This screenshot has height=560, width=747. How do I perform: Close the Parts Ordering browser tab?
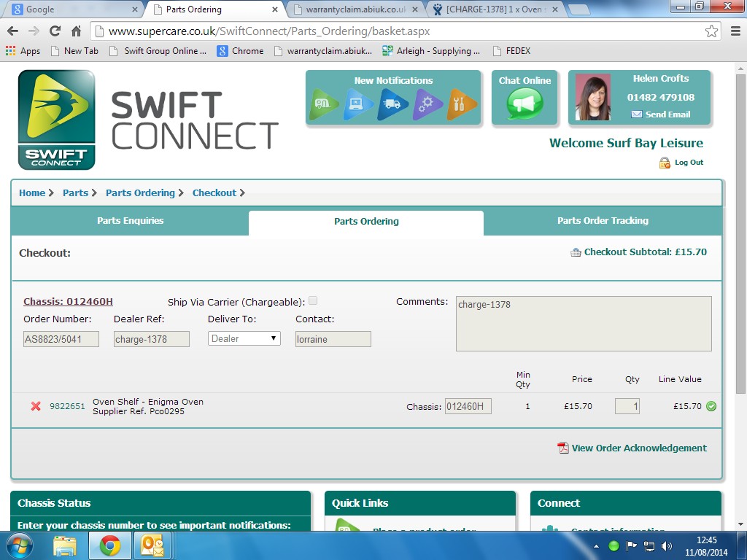click(275, 9)
